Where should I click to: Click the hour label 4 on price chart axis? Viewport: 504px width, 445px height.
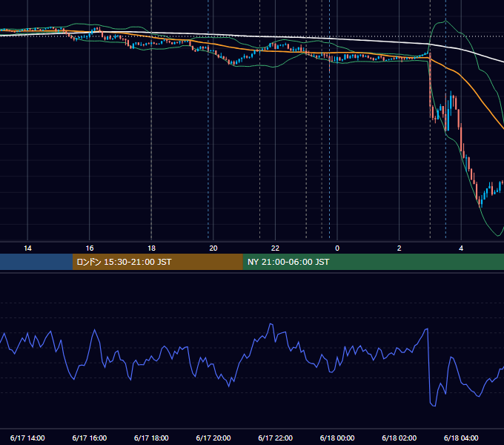coord(461,248)
